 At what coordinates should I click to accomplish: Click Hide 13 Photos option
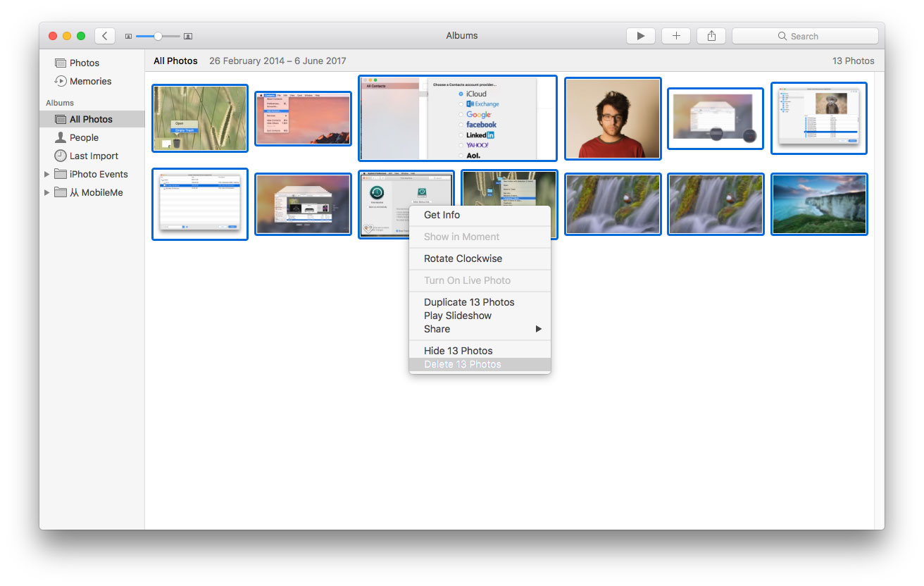click(x=458, y=351)
